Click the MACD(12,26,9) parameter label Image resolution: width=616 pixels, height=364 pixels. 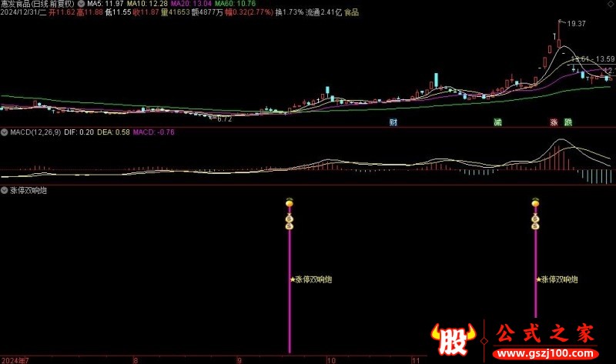pyautogui.click(x=35, y=132)
